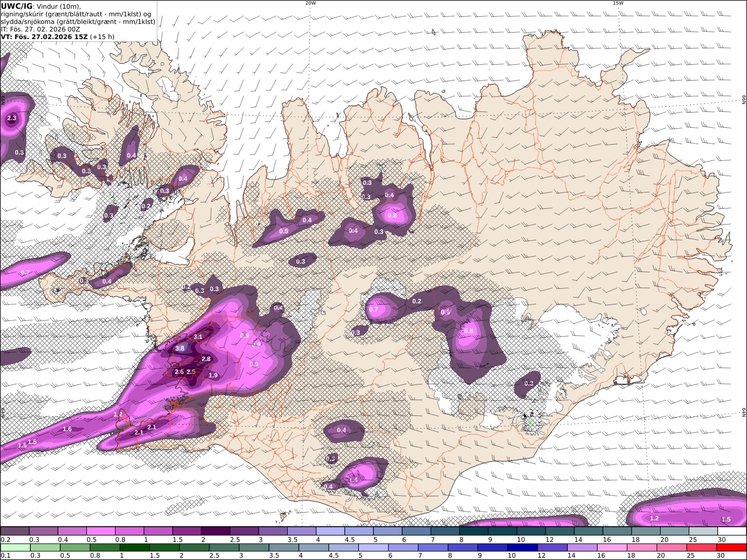Click the 1.4 value on the south coast
This screenshot has height=560, width=747.
tap(352, 480)
